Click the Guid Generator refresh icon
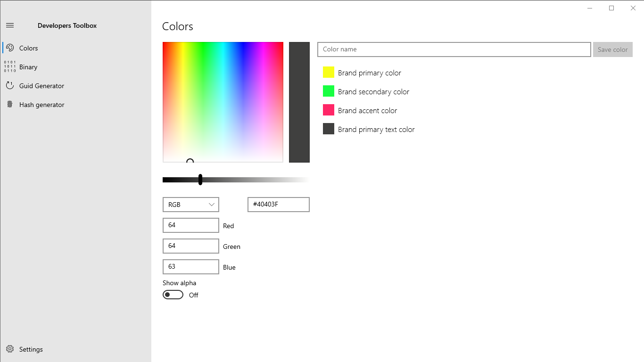The image size is (644, 362). click(10, 86)
